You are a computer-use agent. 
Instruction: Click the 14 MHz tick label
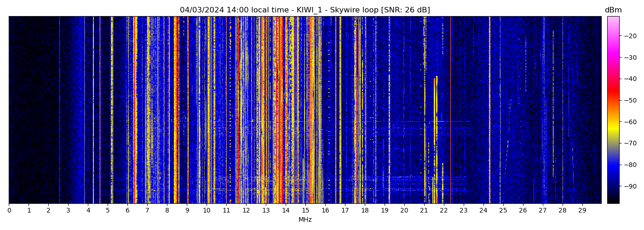pos(286,210)
